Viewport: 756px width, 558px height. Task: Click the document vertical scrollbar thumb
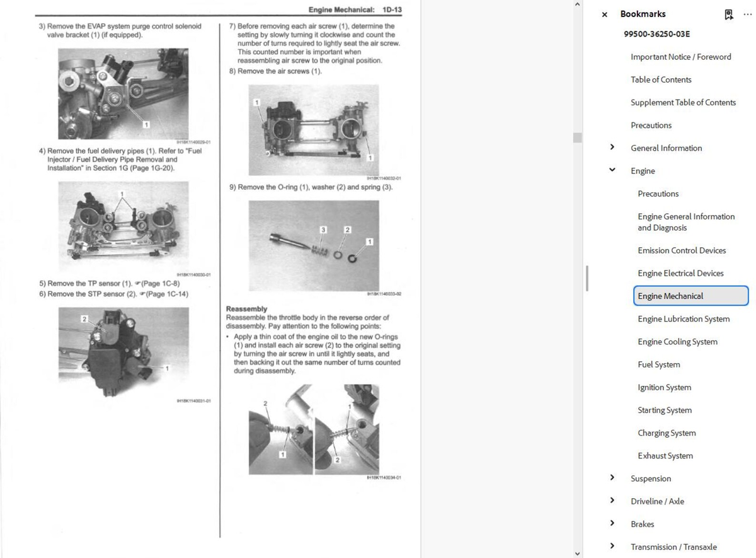pyautogui.click(x=578, y=137)
